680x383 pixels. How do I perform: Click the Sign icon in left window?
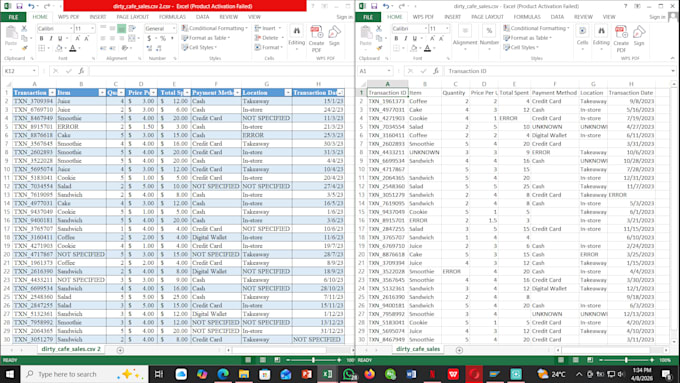[334, 36]
